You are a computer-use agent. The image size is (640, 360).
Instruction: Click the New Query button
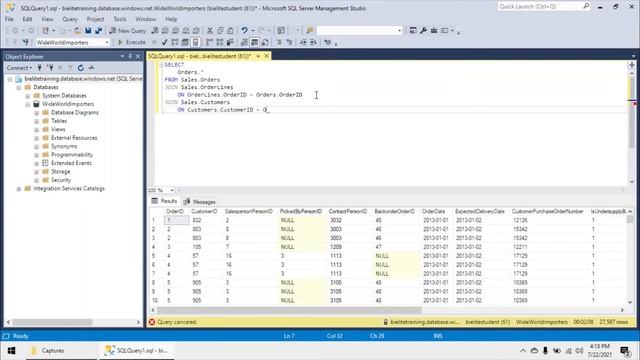(128, 31)
